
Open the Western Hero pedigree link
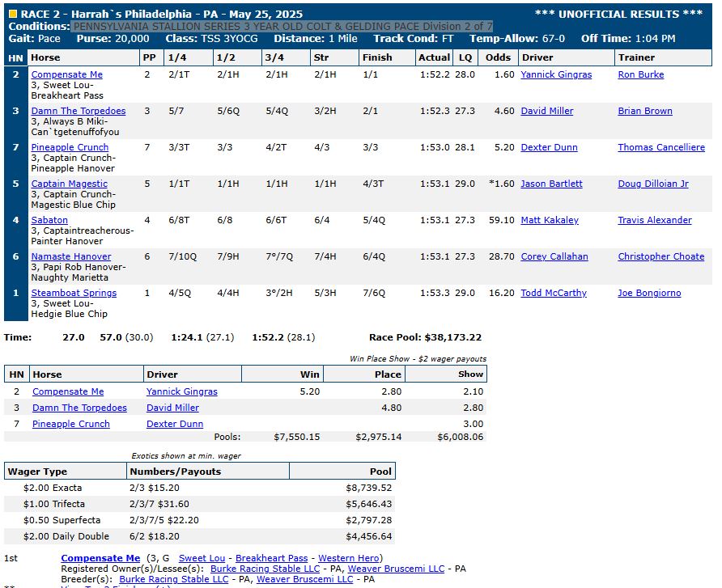pyautogui.click(x=348, y=558)
